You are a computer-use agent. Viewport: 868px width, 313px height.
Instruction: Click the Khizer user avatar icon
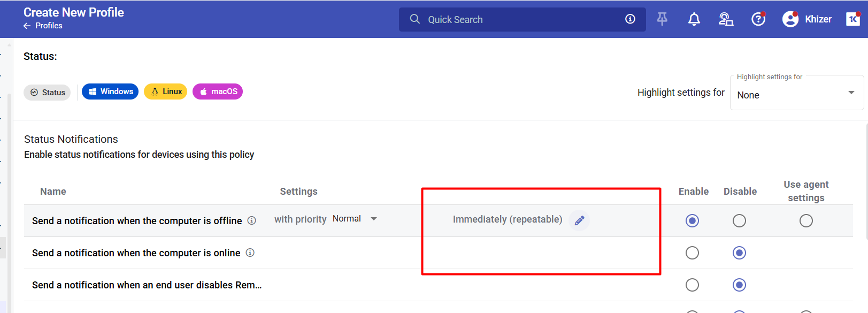790,19
